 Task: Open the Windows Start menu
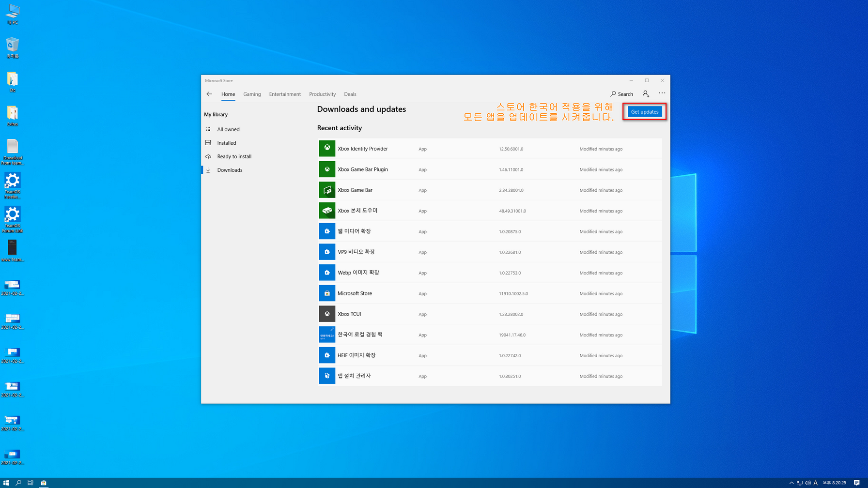pyautogui.click(x=6, y=483)
